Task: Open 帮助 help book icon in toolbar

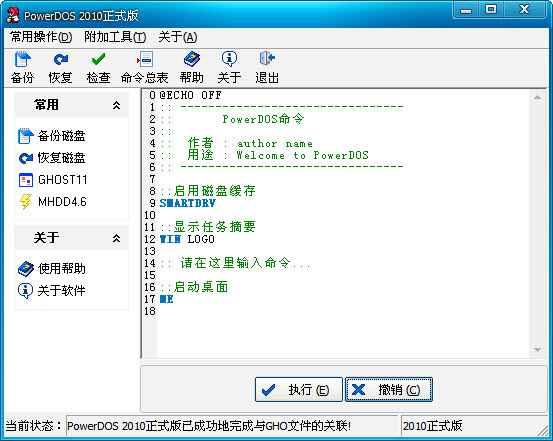Action: tap(192, 67)
